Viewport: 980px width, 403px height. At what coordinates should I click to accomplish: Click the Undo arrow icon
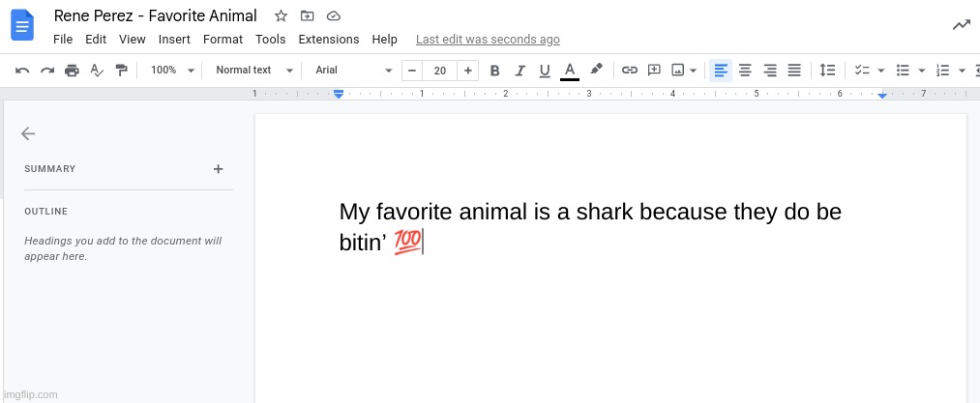22,71
